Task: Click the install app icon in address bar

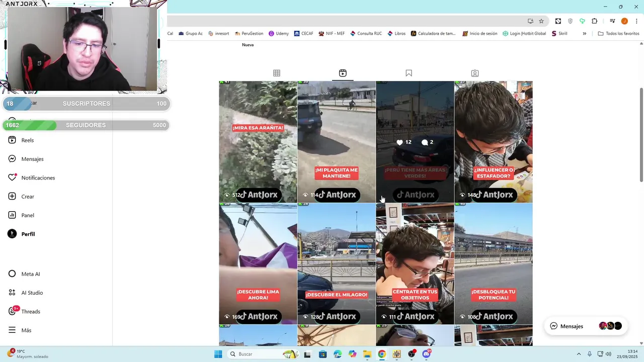Action: click(530, 21)
